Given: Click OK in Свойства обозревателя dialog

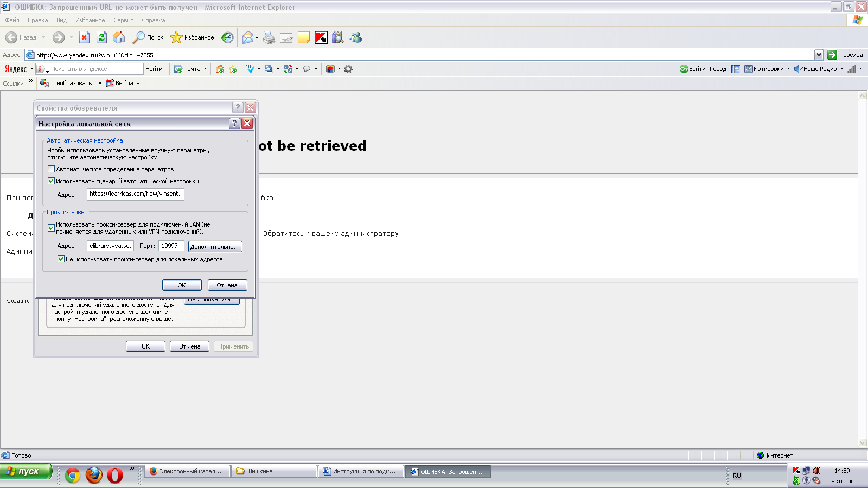Looking at the screenshot, I should pos(145,346).
